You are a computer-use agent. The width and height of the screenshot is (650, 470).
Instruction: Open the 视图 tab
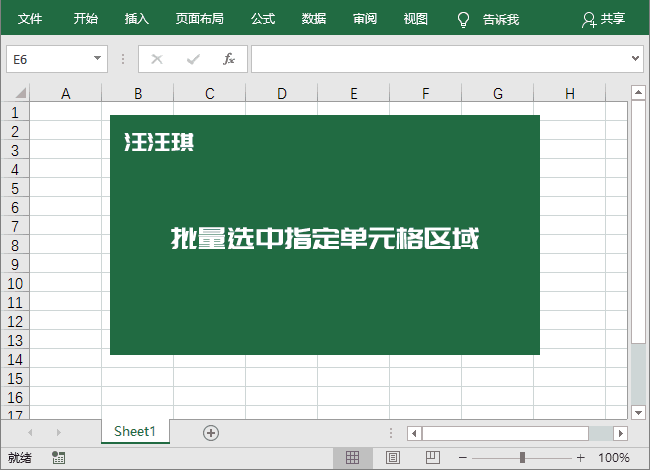click(x=415, y=19)
